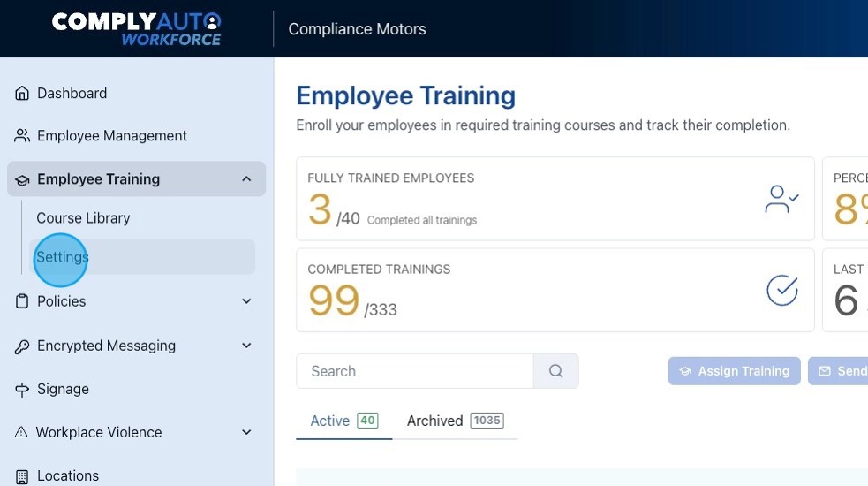Viewport: 868px width, 486px height.
Task: Open Settings under Employee Training
Action: point(63,257)
